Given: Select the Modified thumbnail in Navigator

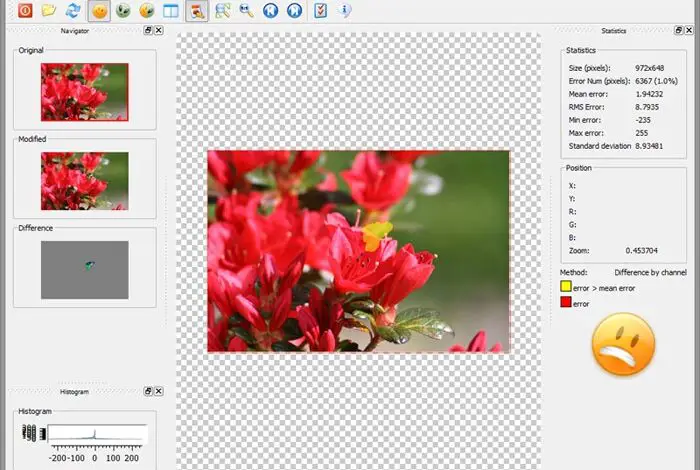Looking at the screenshot, I should tap(84, 181).
